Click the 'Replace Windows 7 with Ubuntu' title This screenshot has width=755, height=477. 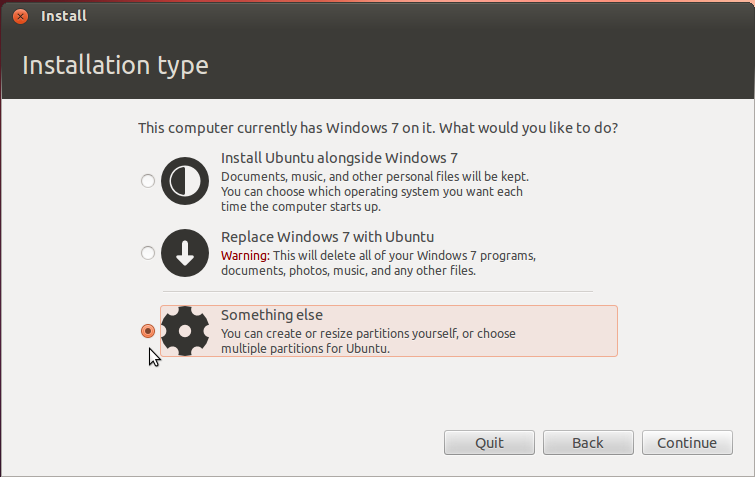point(327,237)
